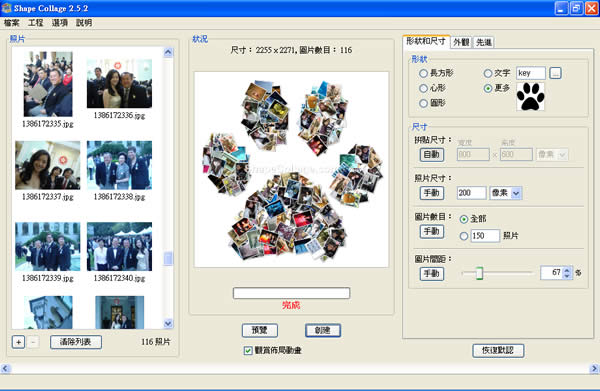
Task: Click the add photo plus button
Action: [18, 342]
